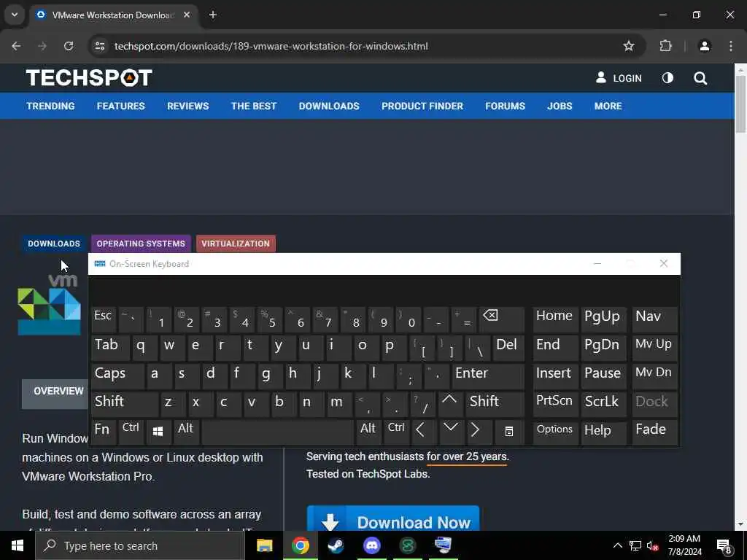This screenshot has width=747, height=560.
Task: Click the backspace key on On-Screen Keyboard
Action: pos(502,319)
